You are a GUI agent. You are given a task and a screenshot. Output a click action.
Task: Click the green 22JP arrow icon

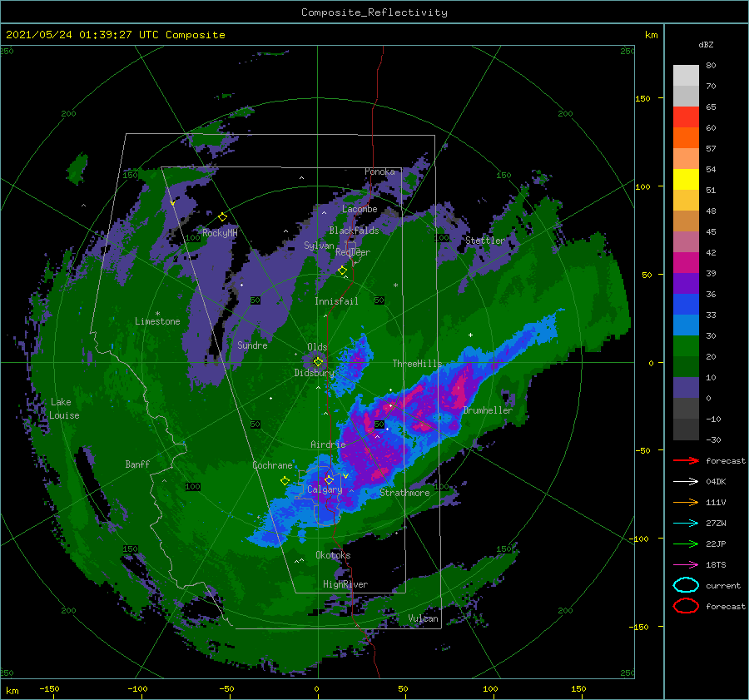click(x=686, y=544)
